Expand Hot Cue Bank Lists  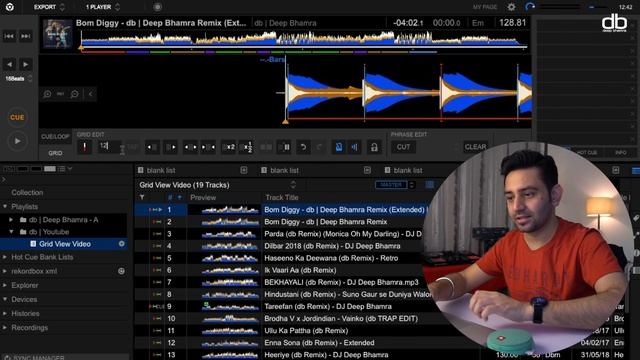pyautogui.click(x=5, y=257)
